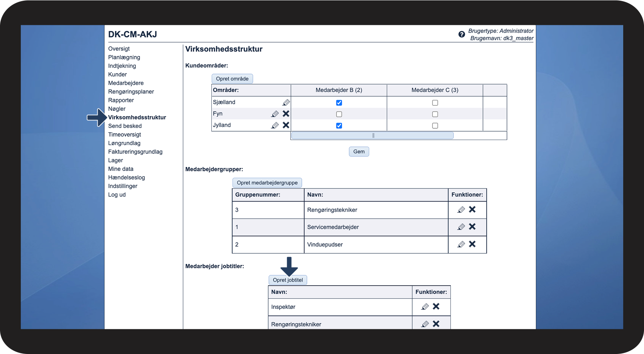
Task: Open Løngrundlag in the sidebar
Action: pyautogui.click(x=124, y=143)
